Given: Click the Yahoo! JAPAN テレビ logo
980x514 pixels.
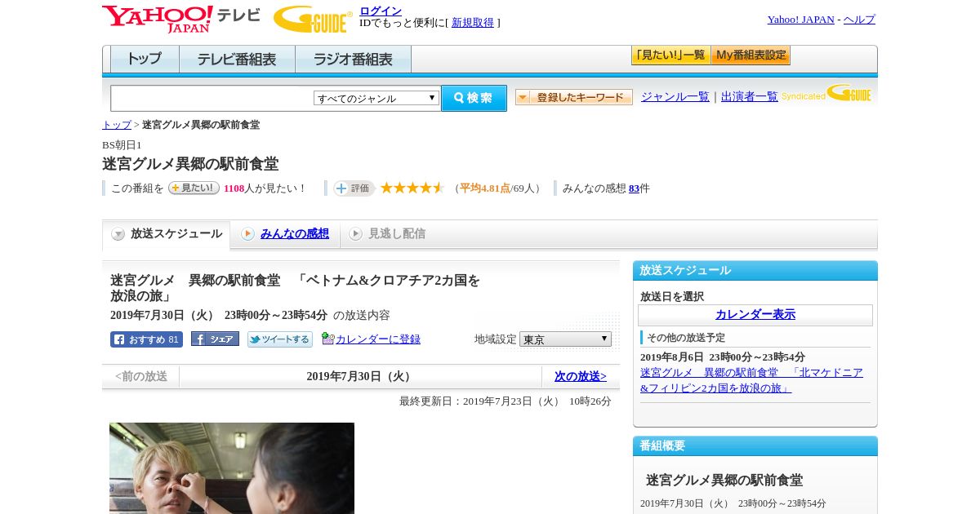Looking at the screenshot, I should tap(180, 19).
